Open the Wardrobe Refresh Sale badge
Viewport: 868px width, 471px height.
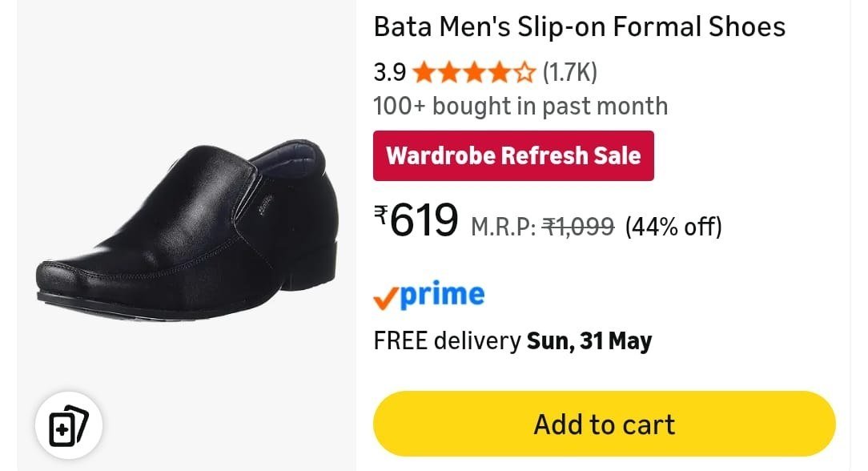click(514, 155)
